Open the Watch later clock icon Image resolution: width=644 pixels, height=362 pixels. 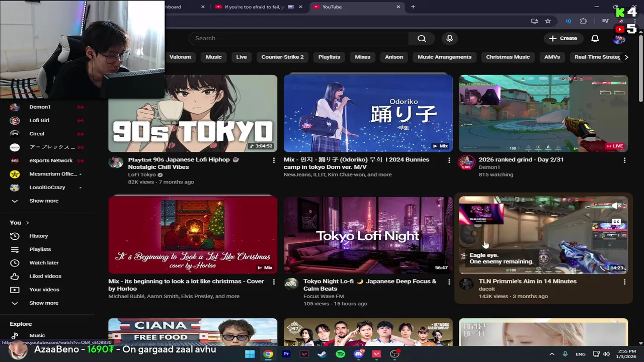coord(15,262)
